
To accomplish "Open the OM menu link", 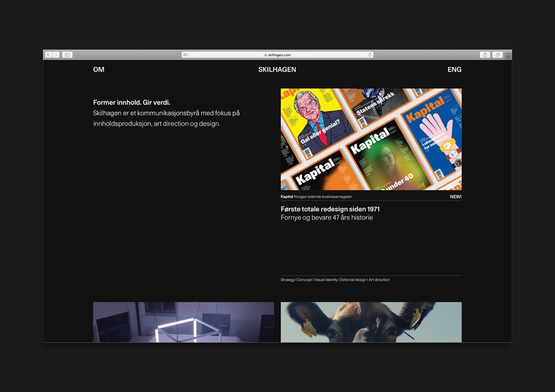I will [x=99, y=70].
